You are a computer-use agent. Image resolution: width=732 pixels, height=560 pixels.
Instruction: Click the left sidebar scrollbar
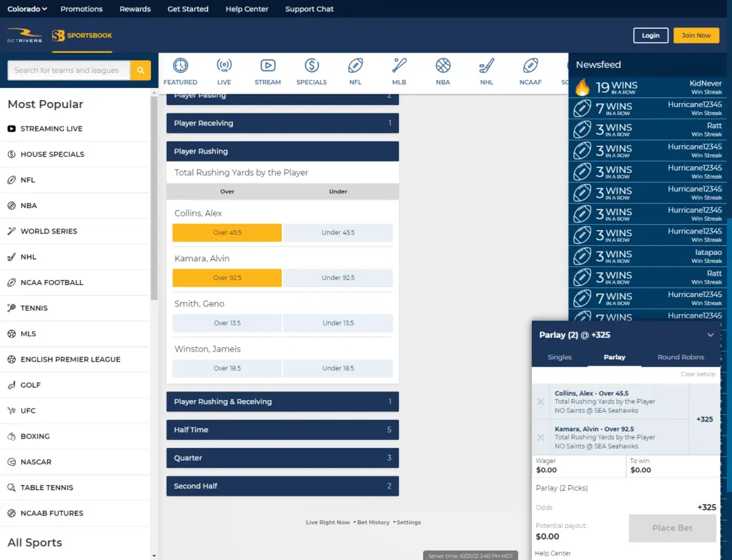[x=154, y=196]
